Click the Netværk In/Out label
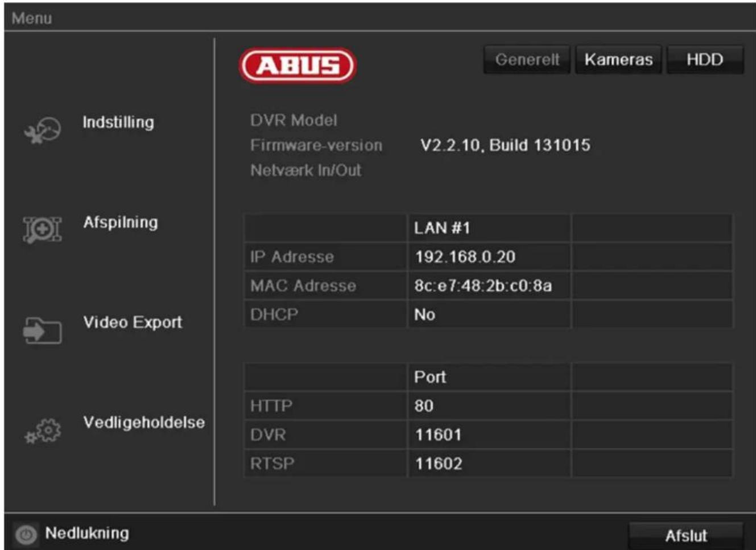The width and height of the screenshot is (756, 550). click(305, 170)
